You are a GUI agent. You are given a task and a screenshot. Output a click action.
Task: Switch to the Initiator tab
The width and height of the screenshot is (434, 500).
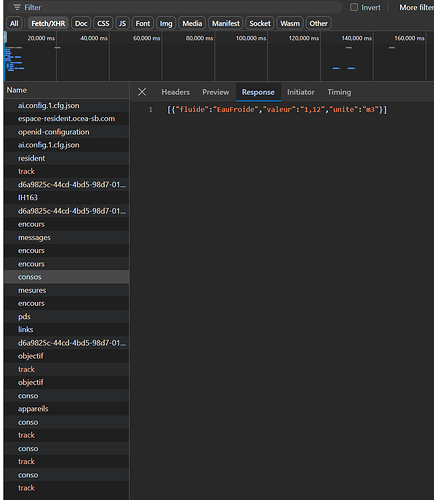tap(301, 92)
